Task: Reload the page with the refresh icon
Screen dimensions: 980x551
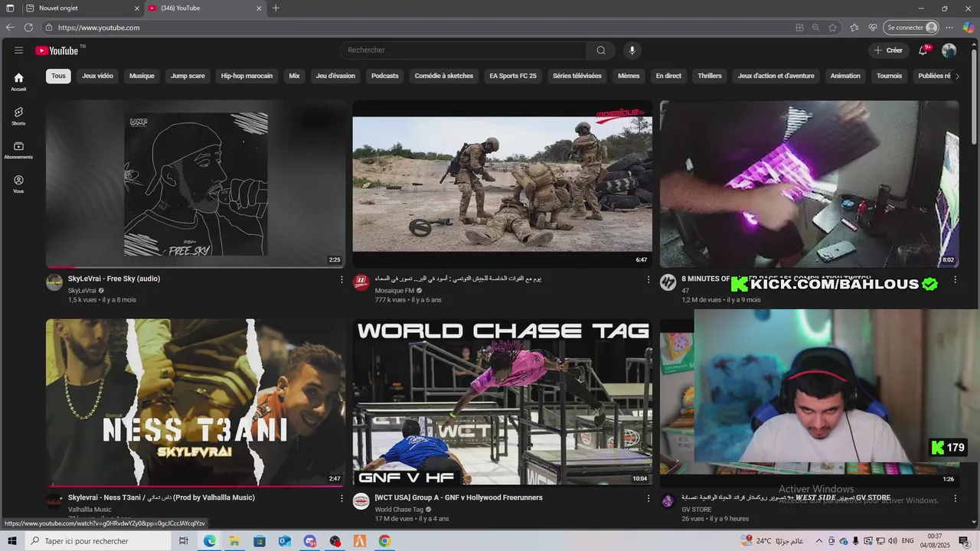Action: [28, 28]
